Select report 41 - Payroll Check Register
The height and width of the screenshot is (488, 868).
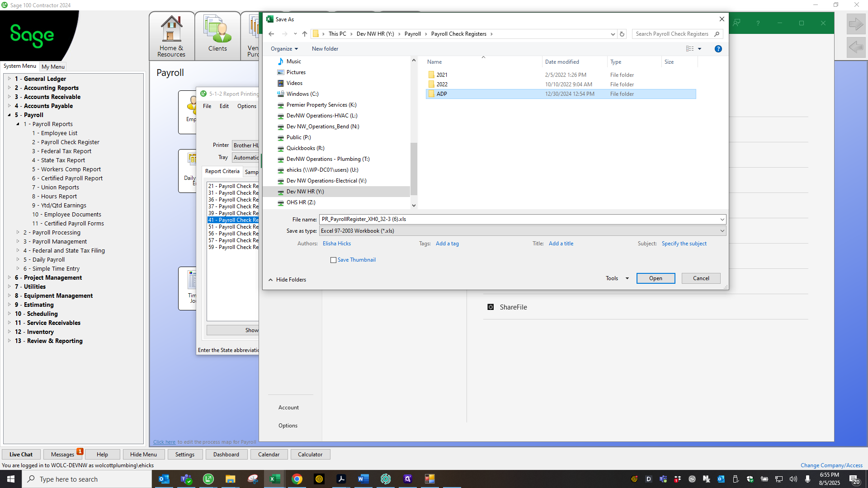click(233, 220)
